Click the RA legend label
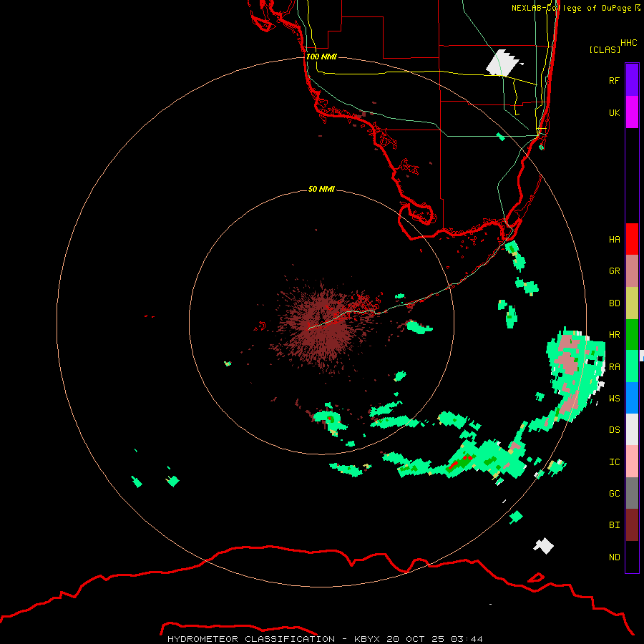This screenshot has height=644, width=644. [614, 367]
